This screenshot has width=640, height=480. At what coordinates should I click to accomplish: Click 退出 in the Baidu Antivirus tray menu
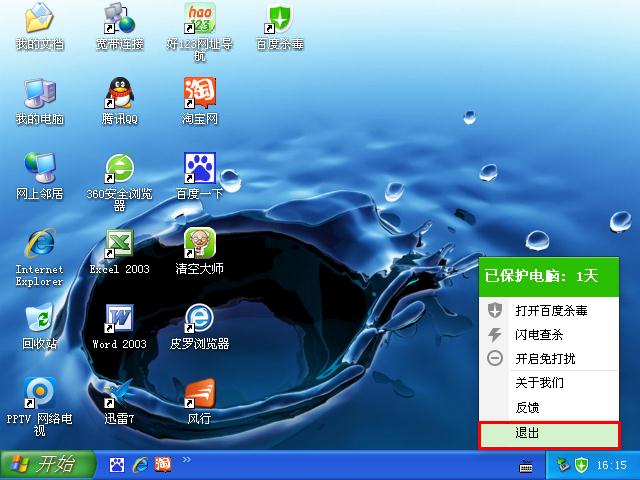click(x=549, y=434)
